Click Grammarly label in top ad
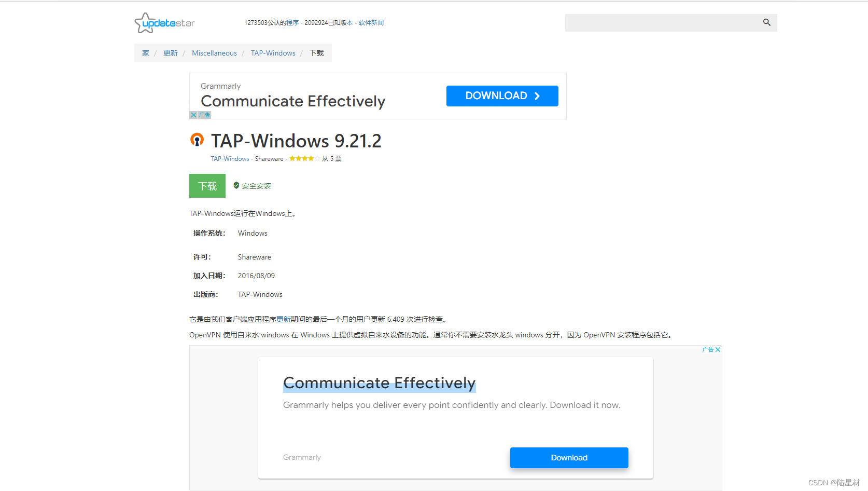 [220, 86]
